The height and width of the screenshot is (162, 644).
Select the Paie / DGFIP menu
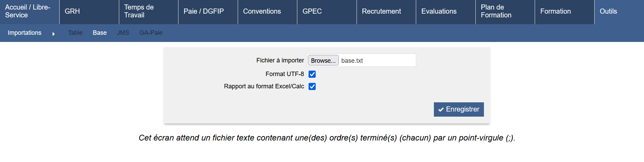click(x=204, y=11)
